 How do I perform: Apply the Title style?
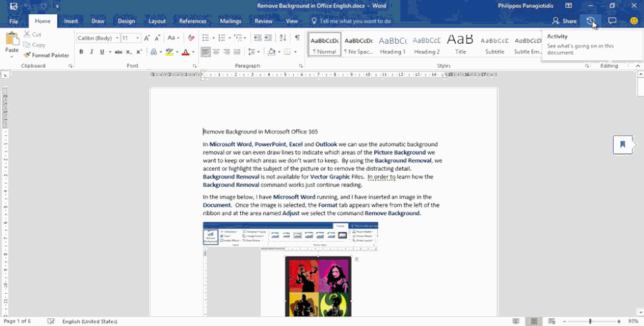[x=460, y=44]
